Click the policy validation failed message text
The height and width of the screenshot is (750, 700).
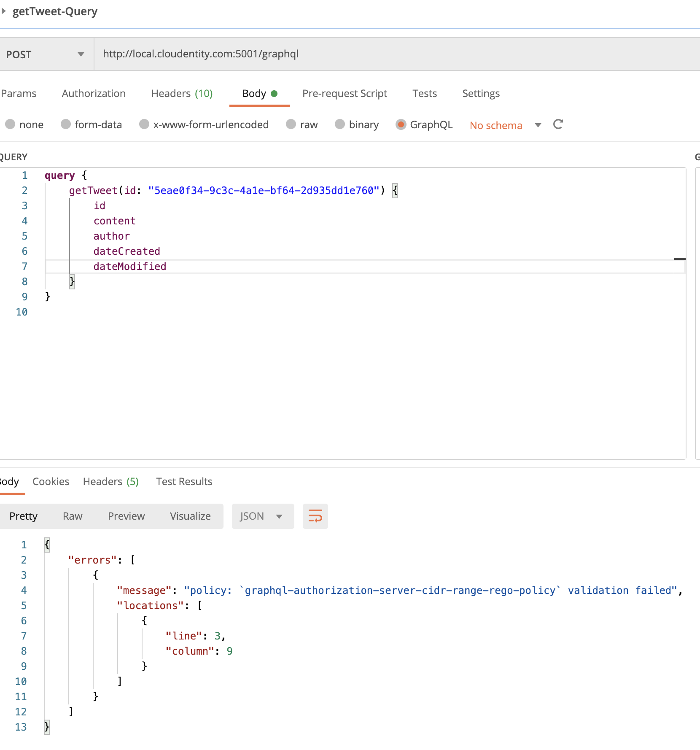[430, 590]
